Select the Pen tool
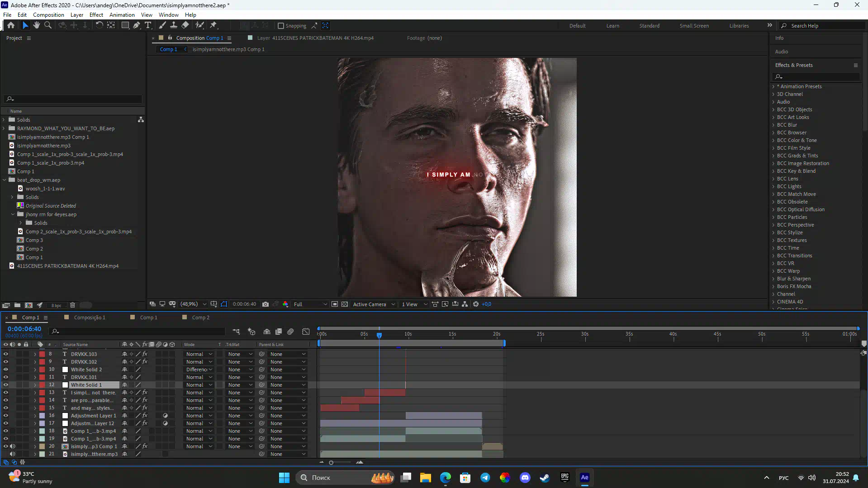 pyautogui.click(x=136, y=25)
